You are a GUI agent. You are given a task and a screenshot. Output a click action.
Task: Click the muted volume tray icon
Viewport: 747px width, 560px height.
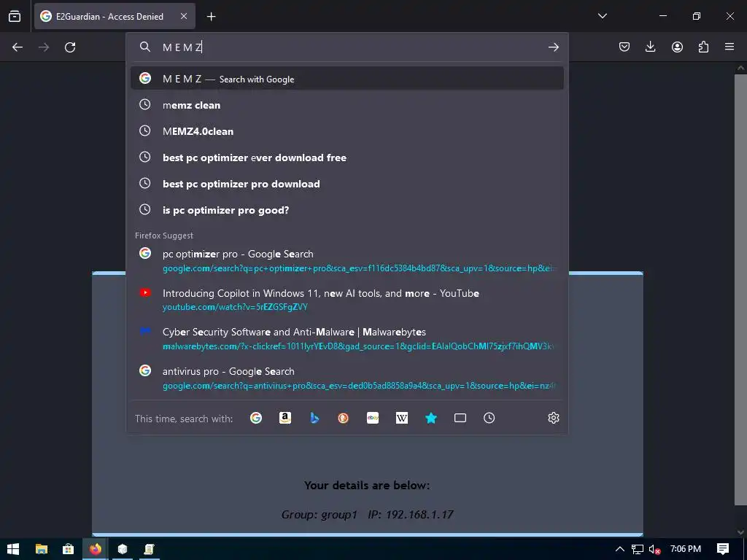point(654,549)
